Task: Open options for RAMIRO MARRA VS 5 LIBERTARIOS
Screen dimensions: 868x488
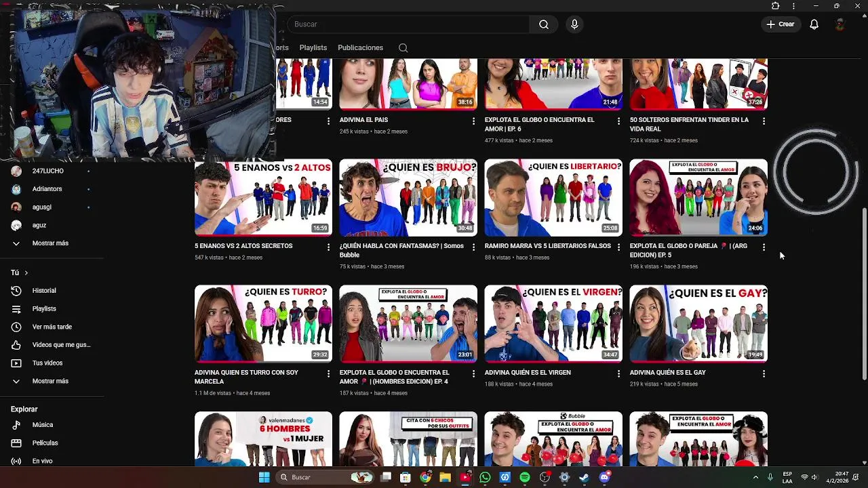Action: click(x=618, y=247)
